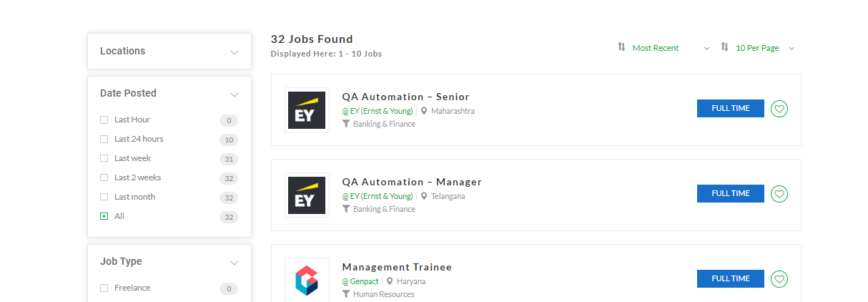Screen dimensions: 868x302
Task: Favorite the QA Automation – Manager job heart
Action: (x=779, y=194)
